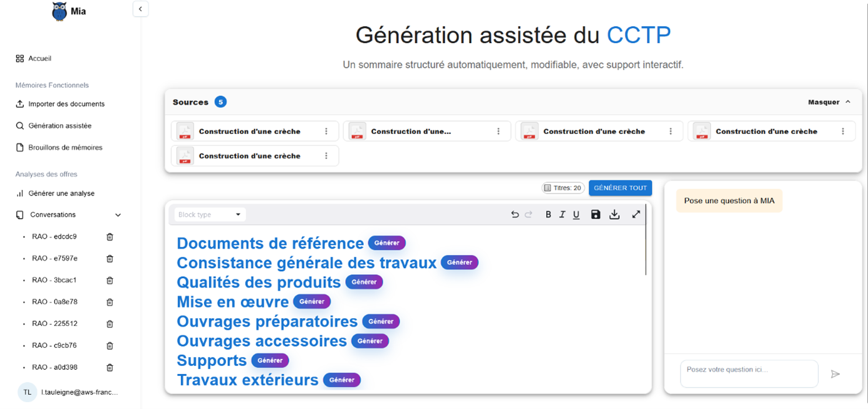Open the Block type dropdown
This screenshot has height=409, width=868.
pyautogui.click(x=209, y=214)
